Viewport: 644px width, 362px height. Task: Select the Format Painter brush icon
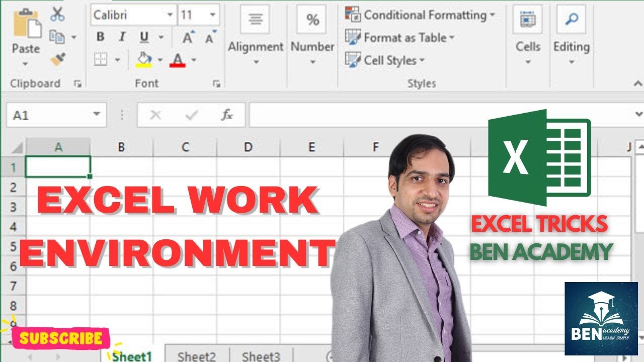pos(58,60)
